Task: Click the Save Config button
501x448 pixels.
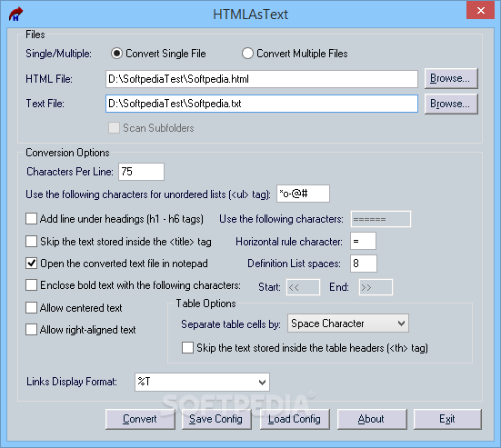Action: point(216,419)
